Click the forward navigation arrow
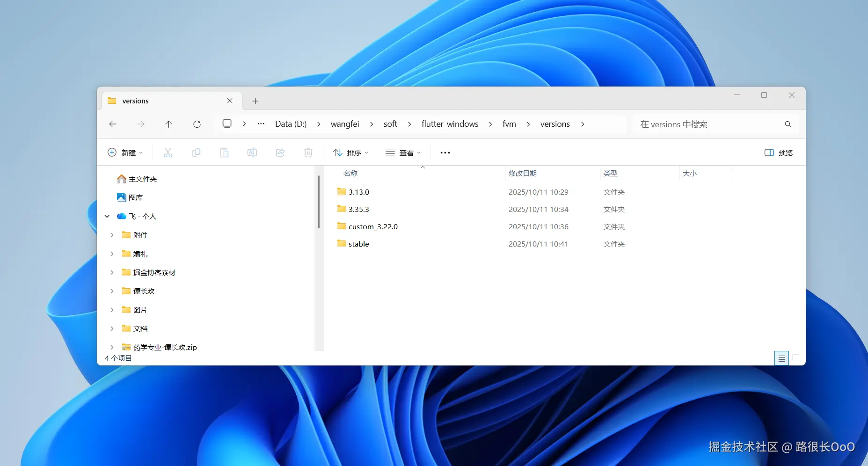 tap(141, 124)
